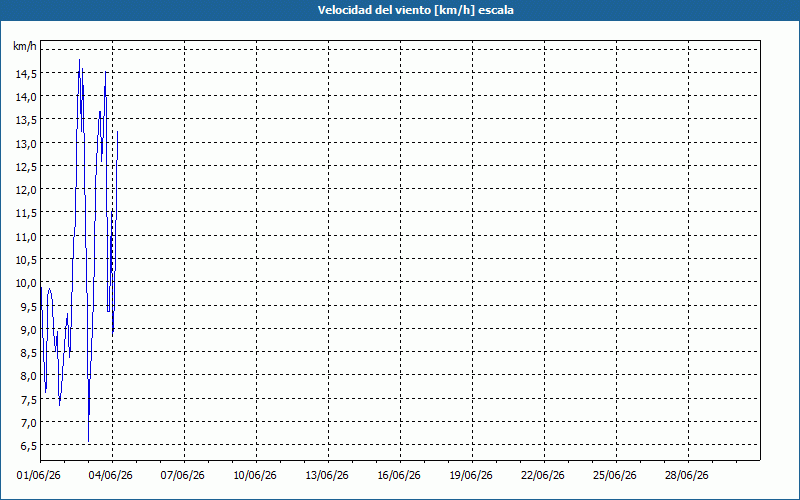Click the 13,0 y-axis value
The image size is (800, 500).
(26, 144)
